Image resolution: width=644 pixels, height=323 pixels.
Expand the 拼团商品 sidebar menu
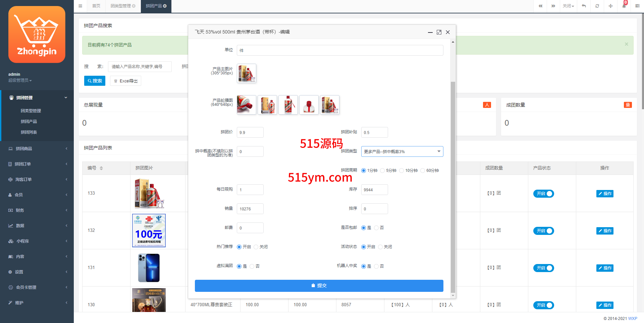point(37,148)
